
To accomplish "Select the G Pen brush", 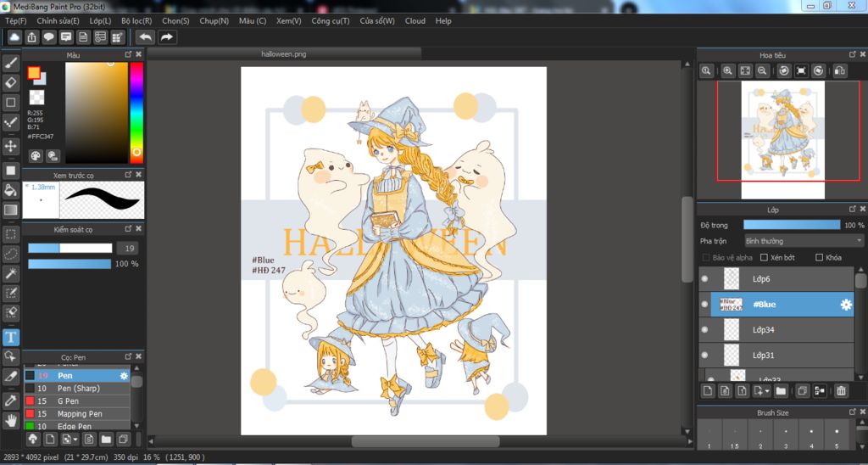I will coord(77,401).
